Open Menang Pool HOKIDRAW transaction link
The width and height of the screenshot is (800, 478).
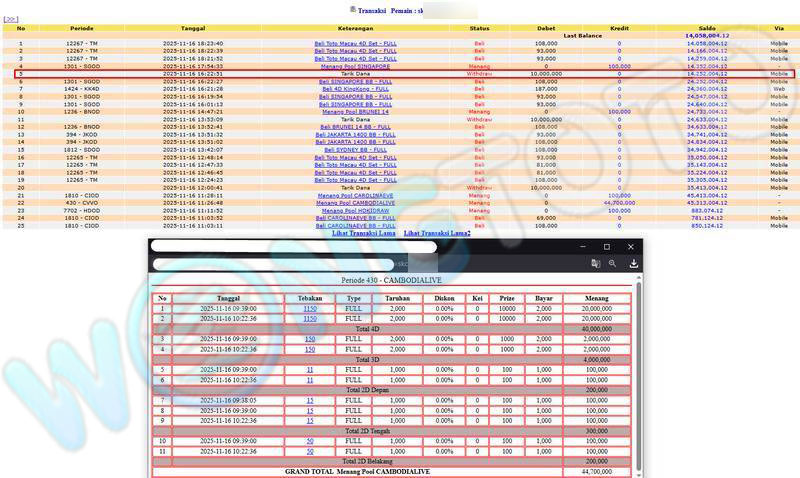point(355,210)
